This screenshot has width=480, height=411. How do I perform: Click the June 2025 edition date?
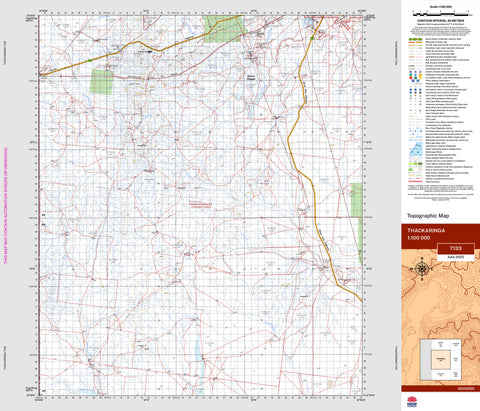click(456, 258)
